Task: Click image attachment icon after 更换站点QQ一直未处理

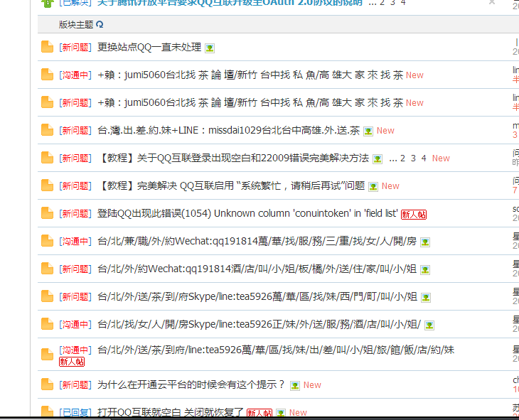Action: (x=210, y=48)
